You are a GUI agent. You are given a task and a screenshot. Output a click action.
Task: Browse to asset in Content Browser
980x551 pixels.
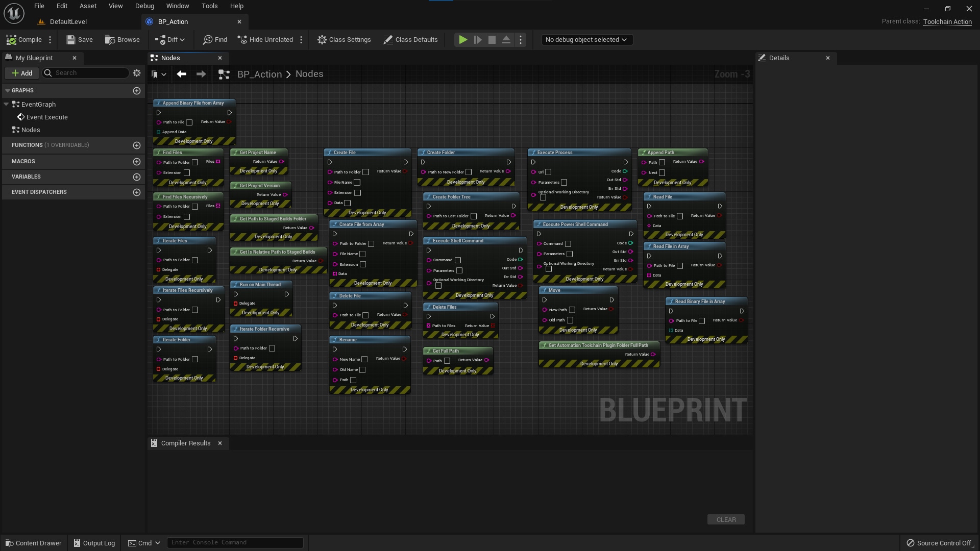[x=122, y=40]
